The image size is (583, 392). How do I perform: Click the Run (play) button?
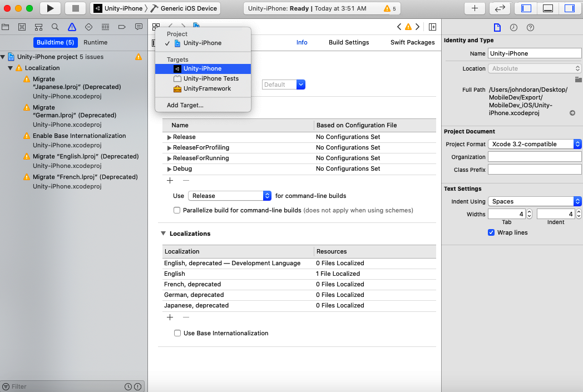(51, 8)
